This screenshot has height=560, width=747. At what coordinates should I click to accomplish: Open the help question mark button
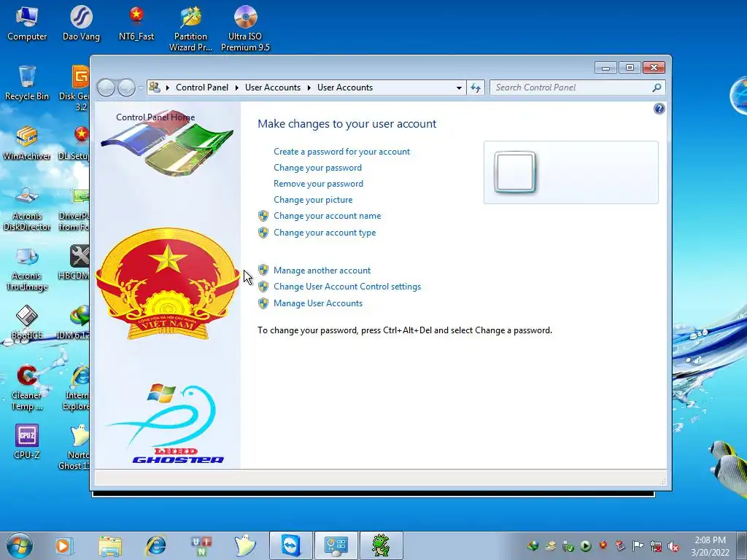tap(659, 109)
